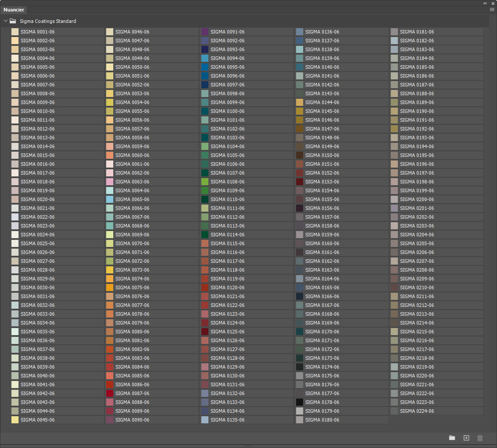Click the SIGMA 0215-06 label
The image size is (497, 448).
coord(417,332)
